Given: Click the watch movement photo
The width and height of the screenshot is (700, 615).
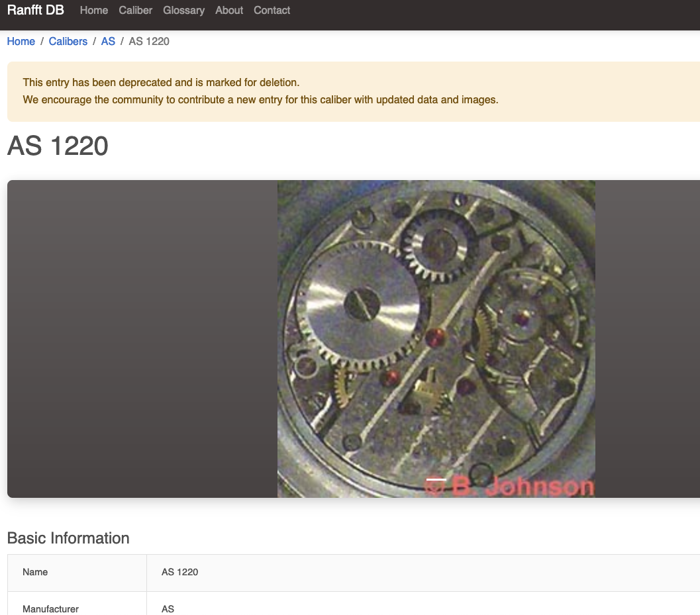Looking at the screenshot, I should [436, 331].
